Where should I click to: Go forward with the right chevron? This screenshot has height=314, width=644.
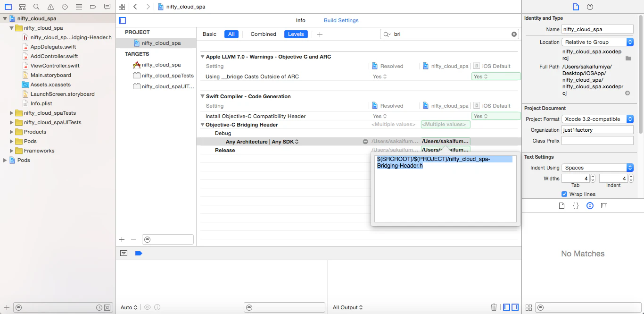click(148, 7)
